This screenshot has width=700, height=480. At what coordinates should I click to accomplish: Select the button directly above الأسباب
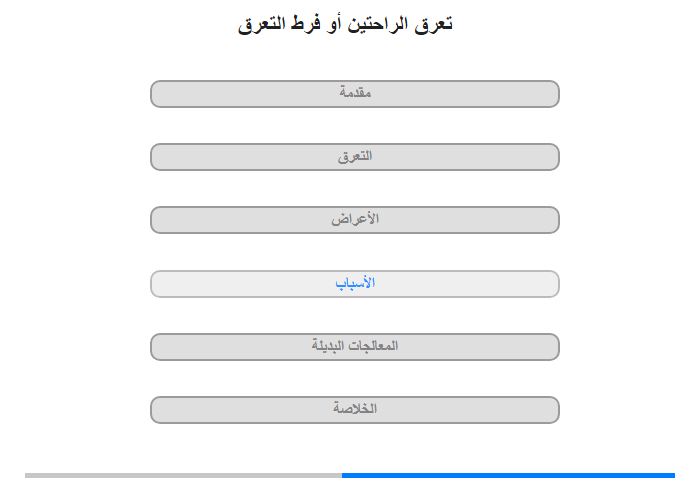pyautogui.click(x=355, y=220)
